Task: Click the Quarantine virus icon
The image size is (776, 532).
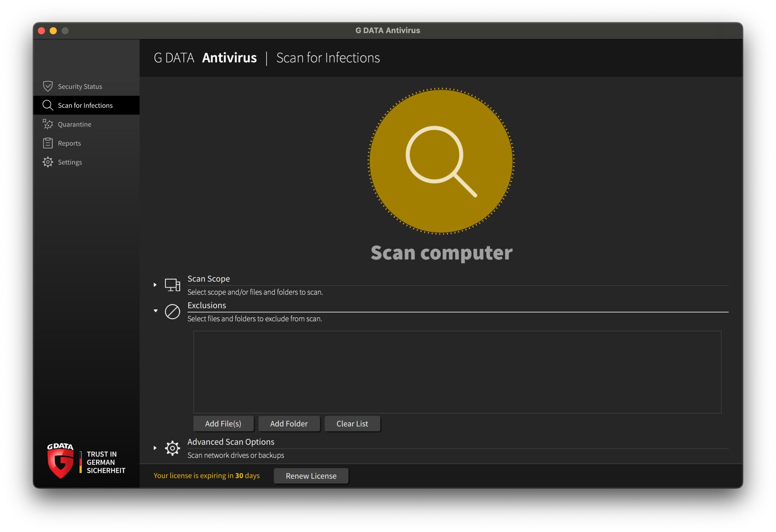Action: tap(48, 124)
